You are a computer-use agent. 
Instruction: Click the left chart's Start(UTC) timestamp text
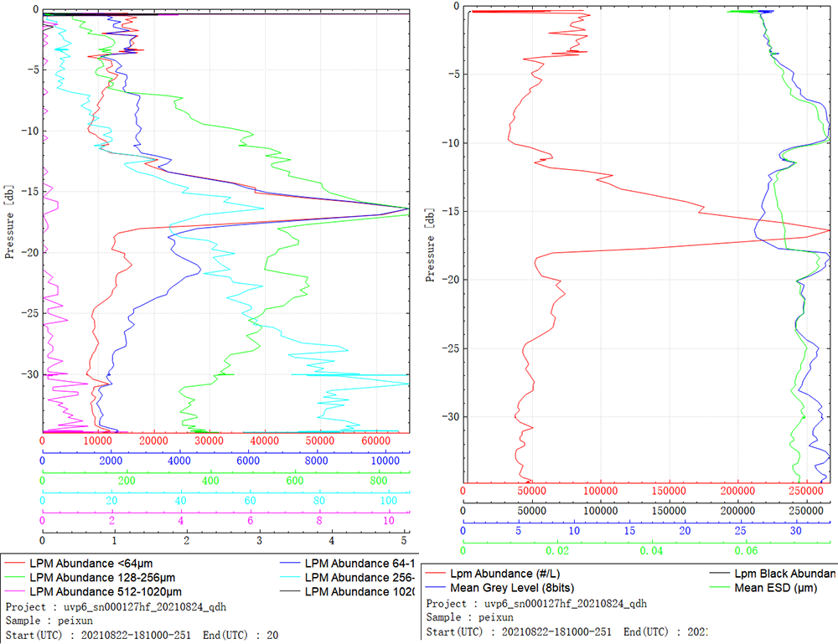[x=98, y=635]
